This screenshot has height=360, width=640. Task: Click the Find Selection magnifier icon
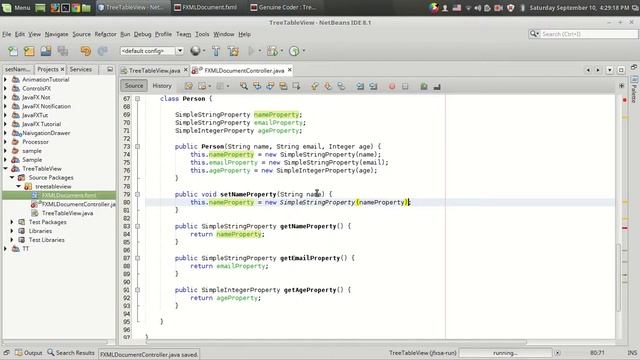tap(244, 86)
